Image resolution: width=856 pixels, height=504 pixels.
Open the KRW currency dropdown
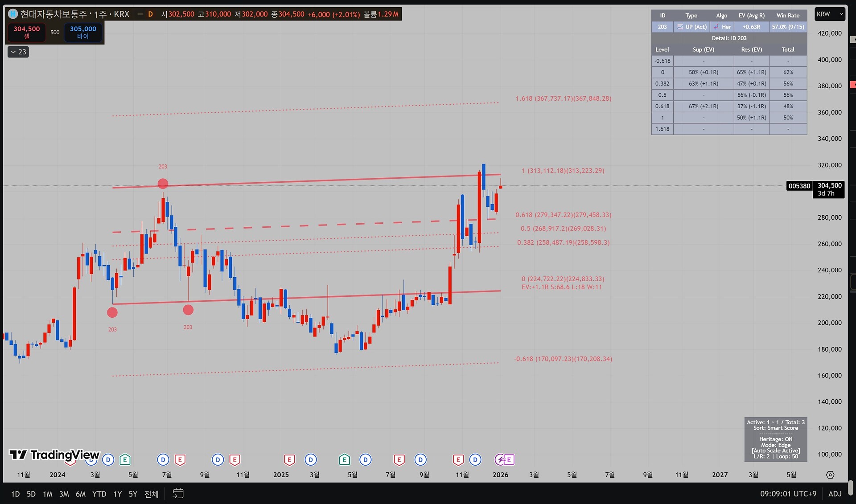[x=829, y=14]
